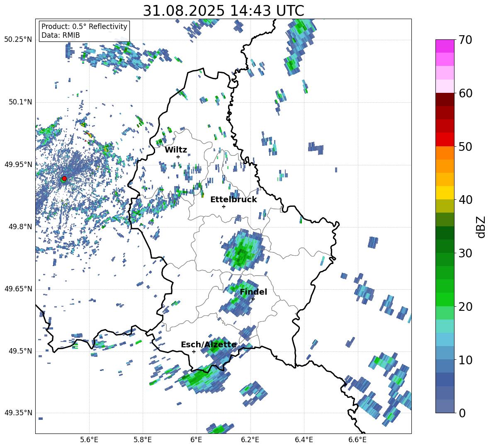Click the 50.25°N latitude label
The image size is (491, 448).
[x=18, y=40]
